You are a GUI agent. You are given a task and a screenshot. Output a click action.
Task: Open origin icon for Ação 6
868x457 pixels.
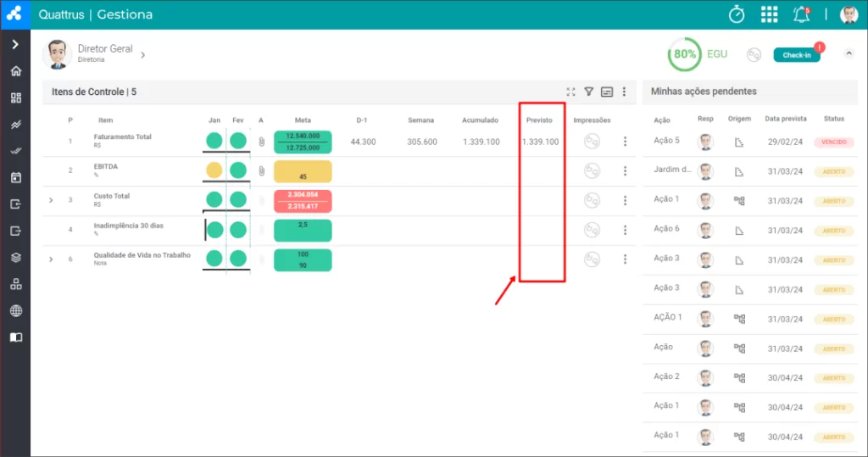coord(739,231)
